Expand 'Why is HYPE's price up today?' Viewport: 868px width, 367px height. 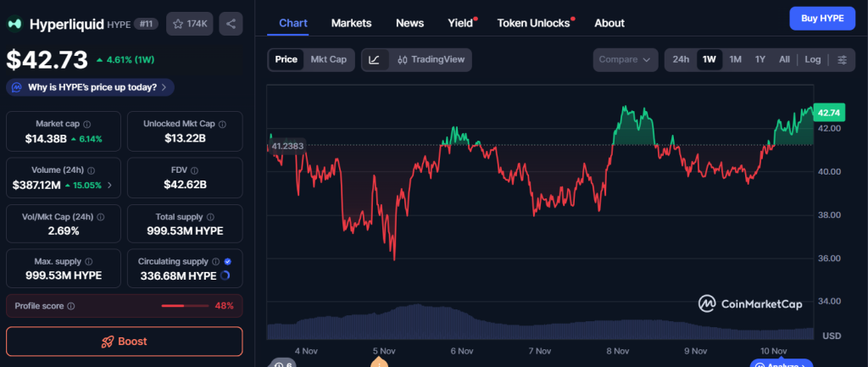point(90,87)
